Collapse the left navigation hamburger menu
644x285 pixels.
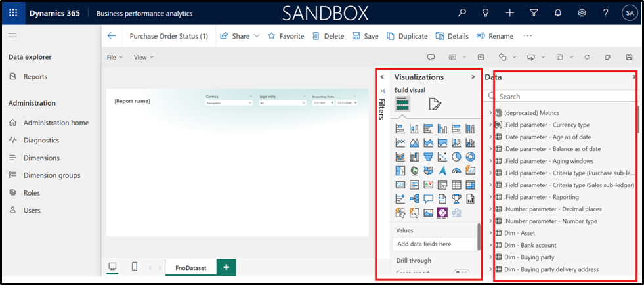(12, 35)
